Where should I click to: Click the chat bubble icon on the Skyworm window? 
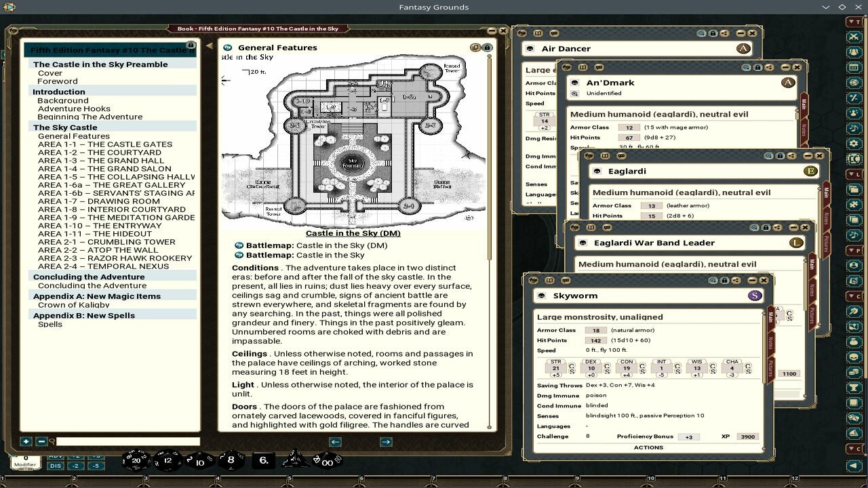point(566,280)
